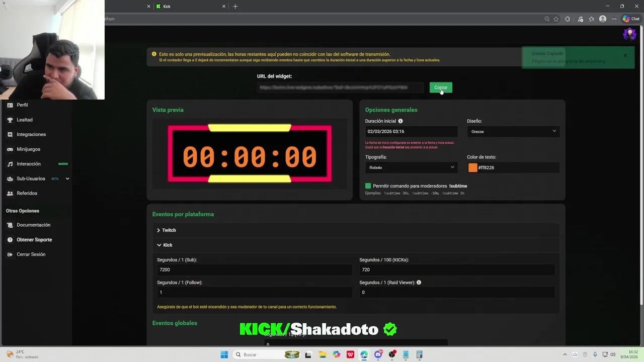Close the Kick browser tab
Screen dimensions: 644x362
[x=224, y=7]
